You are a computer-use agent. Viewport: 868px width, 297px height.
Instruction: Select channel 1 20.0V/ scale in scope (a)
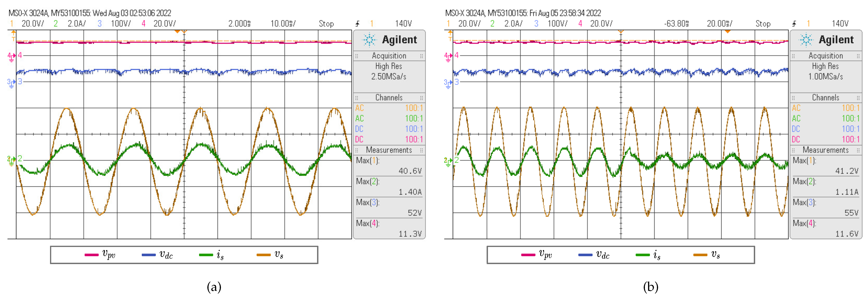[32, 24]
